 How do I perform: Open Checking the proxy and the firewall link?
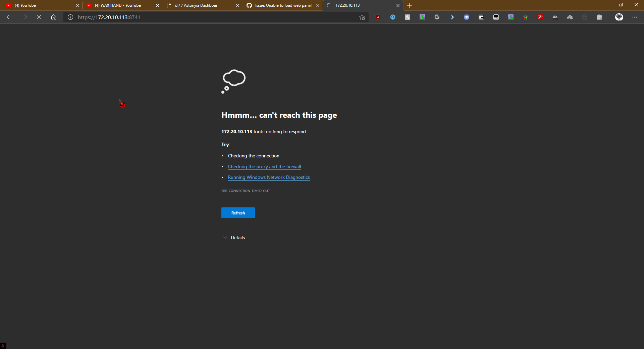pyautogui.click(x=264, y=166)
